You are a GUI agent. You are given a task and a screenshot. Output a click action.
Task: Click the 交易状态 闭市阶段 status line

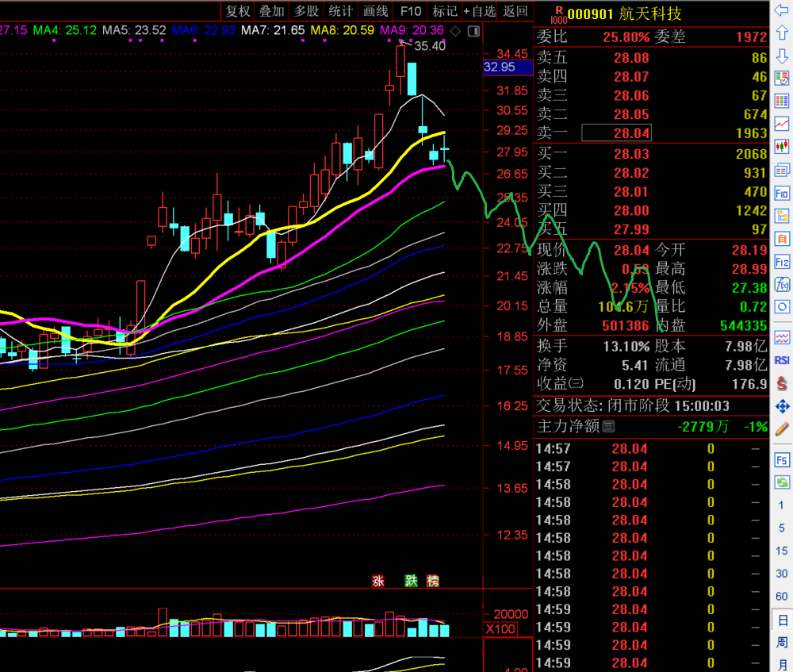point(632,406)
